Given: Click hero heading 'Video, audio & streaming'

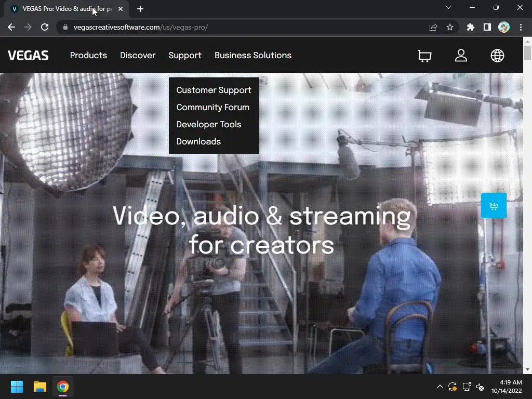Looking at the screenshot, I should [x=262, y=216].
